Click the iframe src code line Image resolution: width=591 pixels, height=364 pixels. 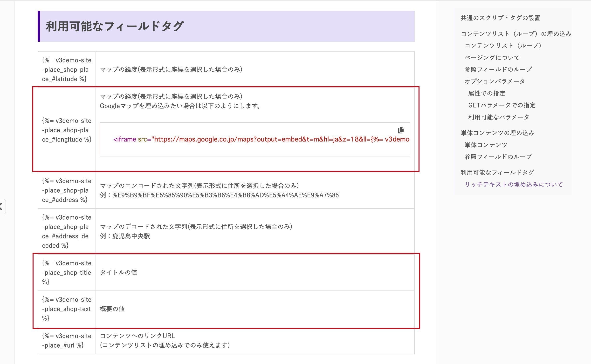(x=261, y=139)
